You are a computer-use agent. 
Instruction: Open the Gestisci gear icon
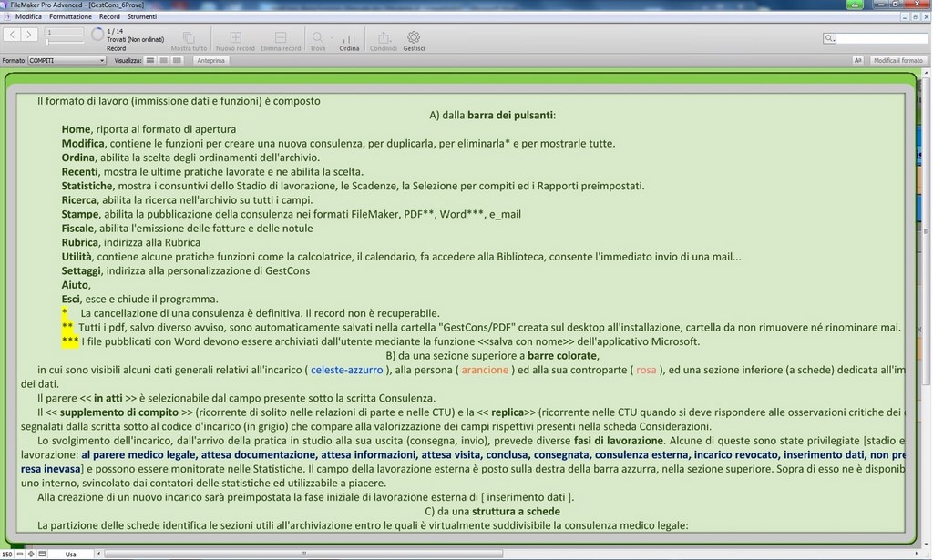(x=414, y=37)
